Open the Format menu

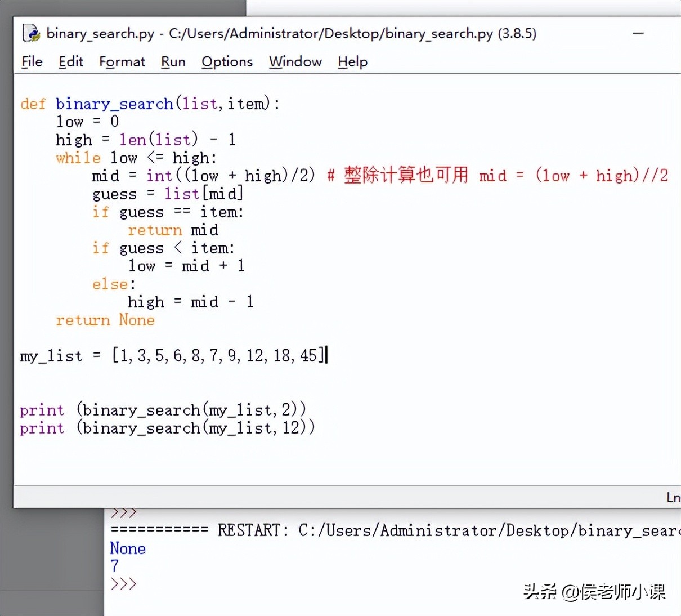(122, 62)
